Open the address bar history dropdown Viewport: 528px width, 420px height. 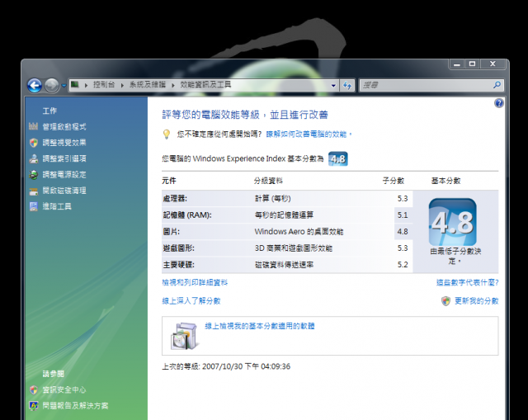tap(333, 86)
